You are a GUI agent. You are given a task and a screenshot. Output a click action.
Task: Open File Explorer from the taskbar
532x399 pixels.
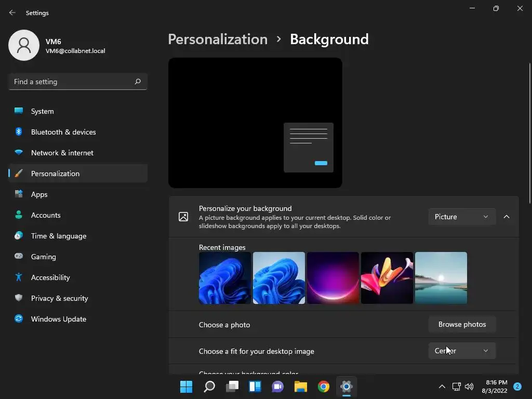coord(301,387)
